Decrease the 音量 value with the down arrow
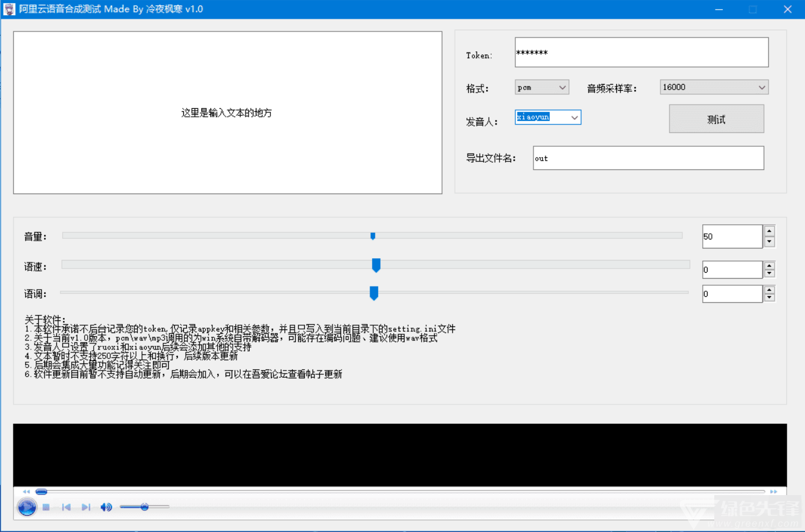Image resolution: width=805 pixels, height=532 pixels. pos(769,242)
